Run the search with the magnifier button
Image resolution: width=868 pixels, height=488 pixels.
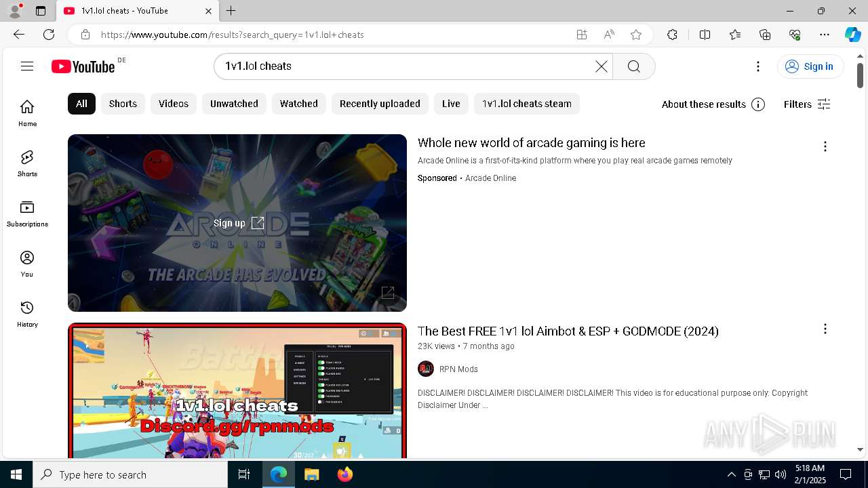click(x=633, y=66)
